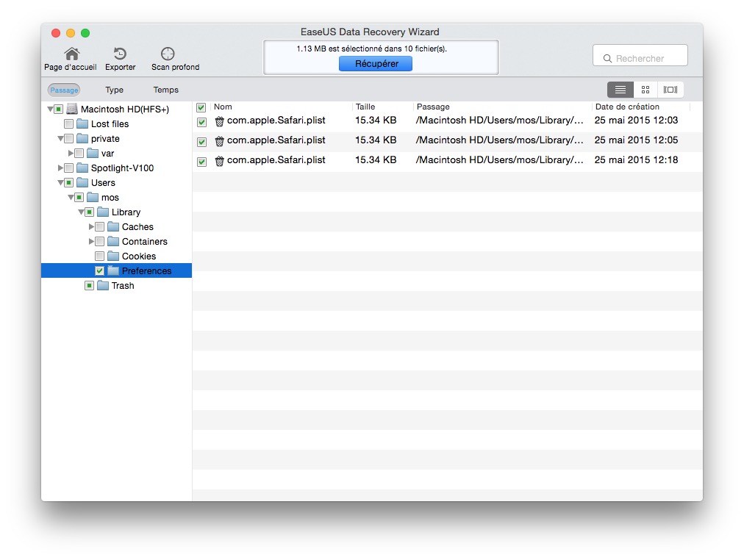Start the Scan profond deep scan
Screen dimensions: 744x560
[168, 54]
